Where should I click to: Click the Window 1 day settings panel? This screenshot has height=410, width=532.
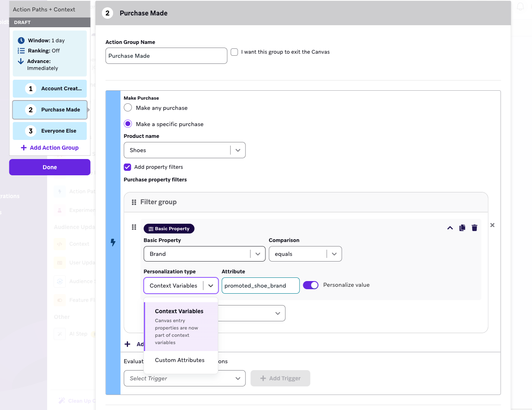click(x=50, y=54)
